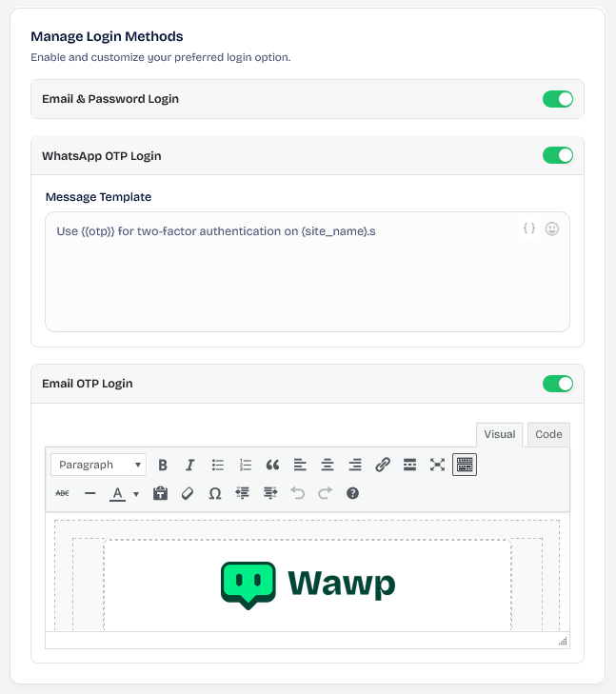This screenshot has width=616, height=694.
Task: Toggle fullscreen distraction-free mode
Action: point(437,465)
